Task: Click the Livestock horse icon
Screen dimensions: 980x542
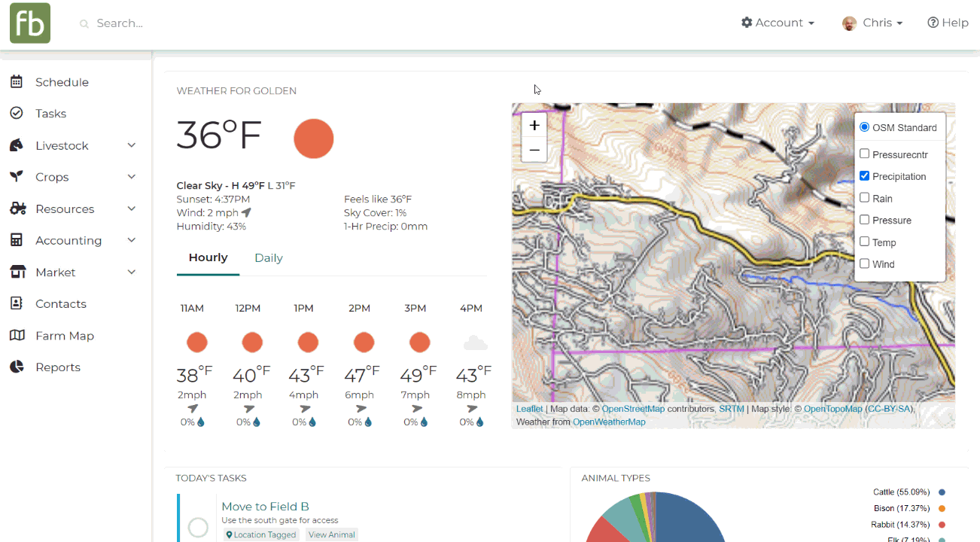Action: pyautogui.click(x=17, y=145)
